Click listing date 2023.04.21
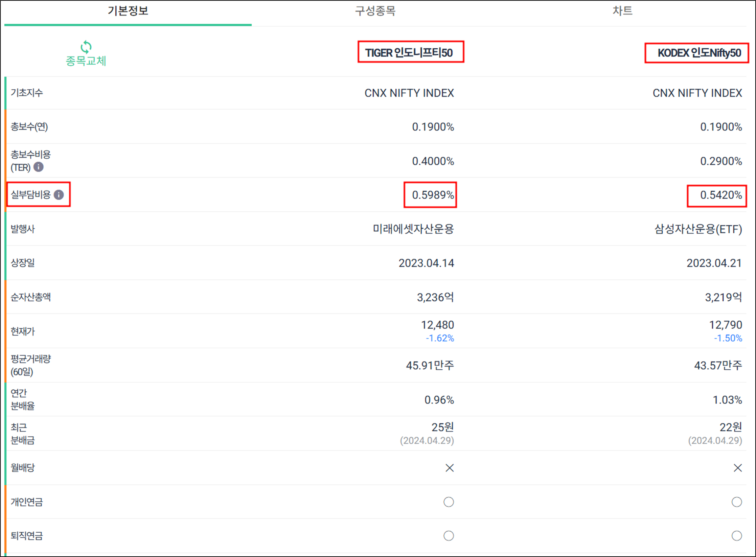This screenshot has width=756, height=557. 714,263
